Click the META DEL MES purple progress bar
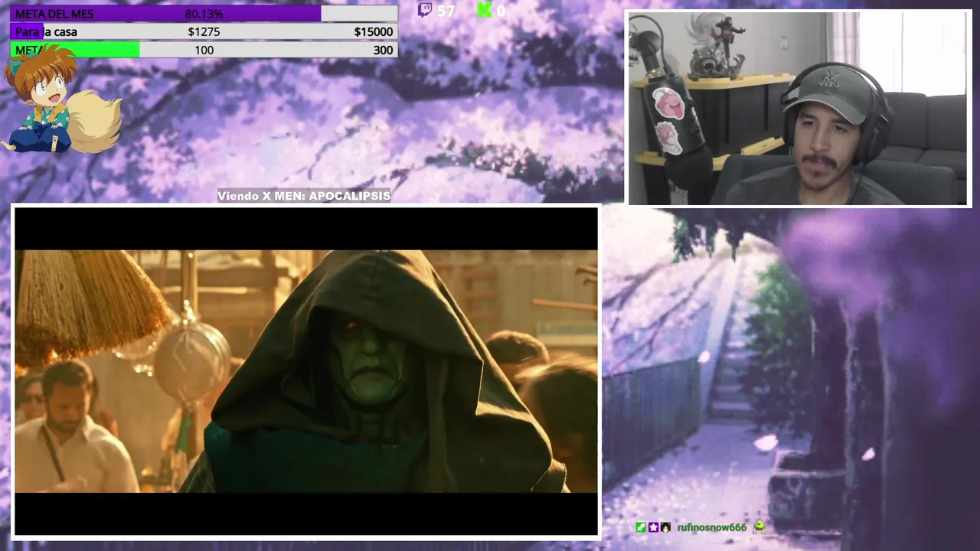Image resolution: width=980 pixels, height=551 pixels. click(x=204, y=14)
